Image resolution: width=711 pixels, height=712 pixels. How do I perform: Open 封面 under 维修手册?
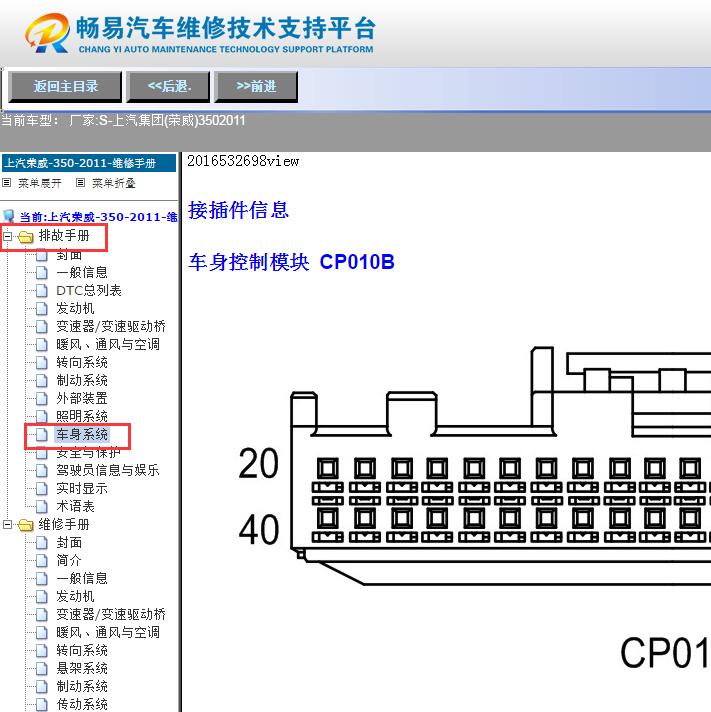[x=69, y=543]
